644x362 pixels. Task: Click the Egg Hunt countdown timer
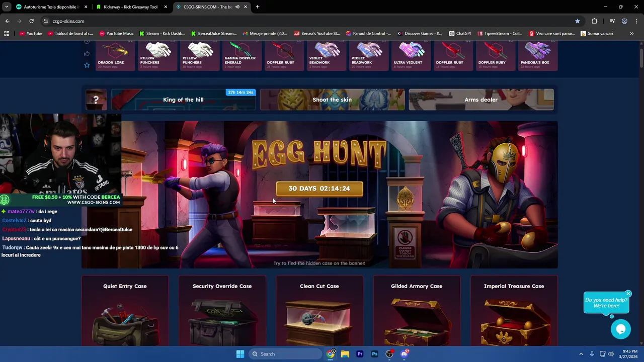coord(319,189)
